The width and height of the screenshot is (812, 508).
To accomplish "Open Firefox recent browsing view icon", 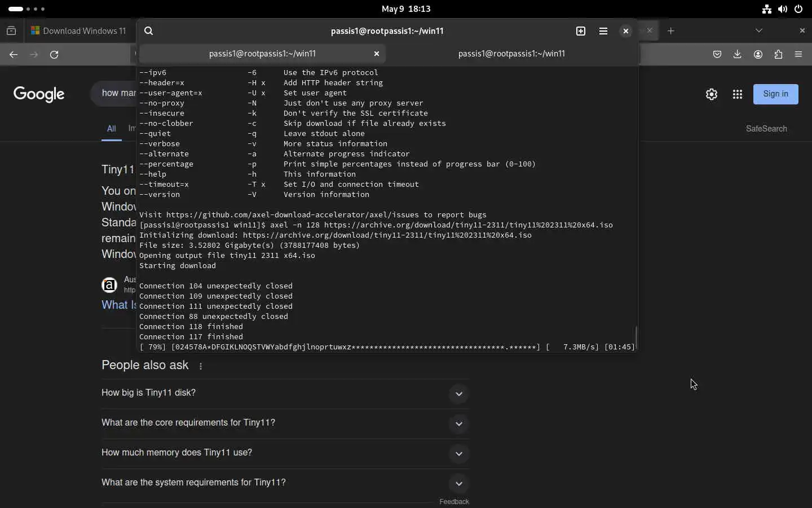I will (x=11, y=31).
